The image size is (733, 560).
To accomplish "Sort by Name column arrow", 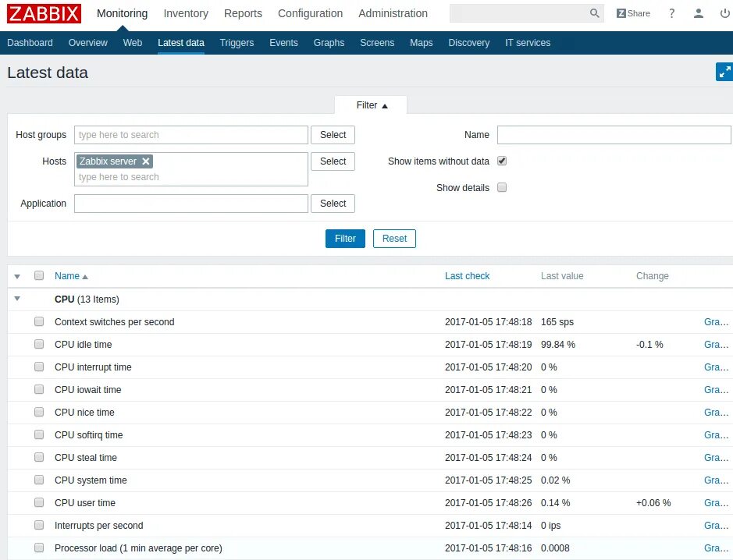I will [x=85, y=277].
